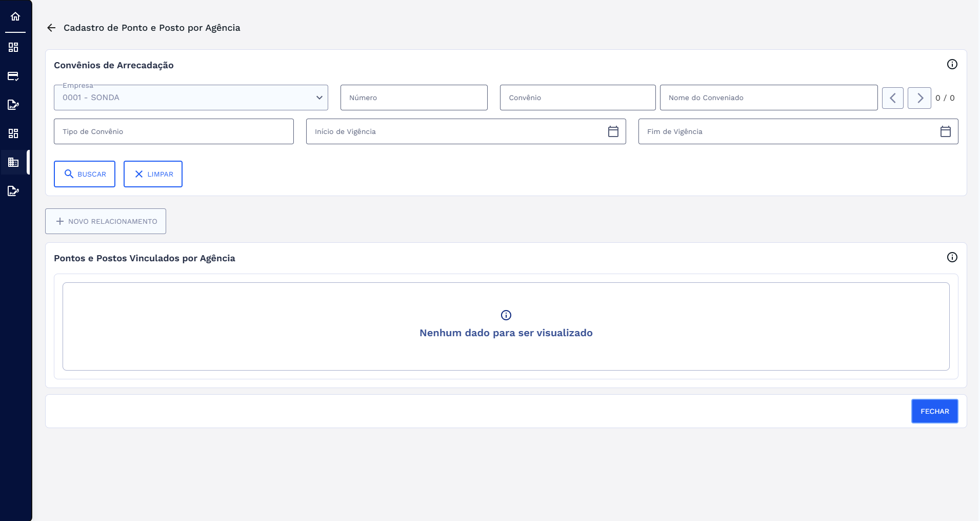980x521 pixels.
Task: Open the credit card check sidebar icon
Action: point(13,76)
